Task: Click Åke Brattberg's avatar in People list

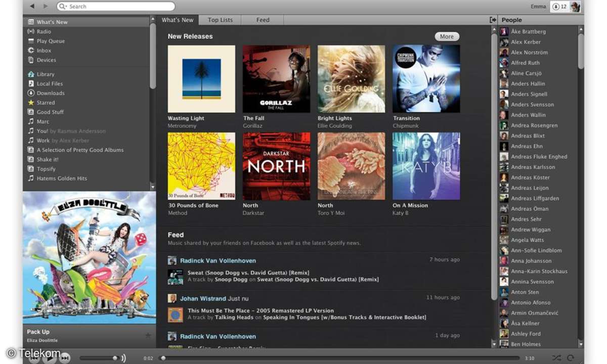Action: (x=504, y=31)
